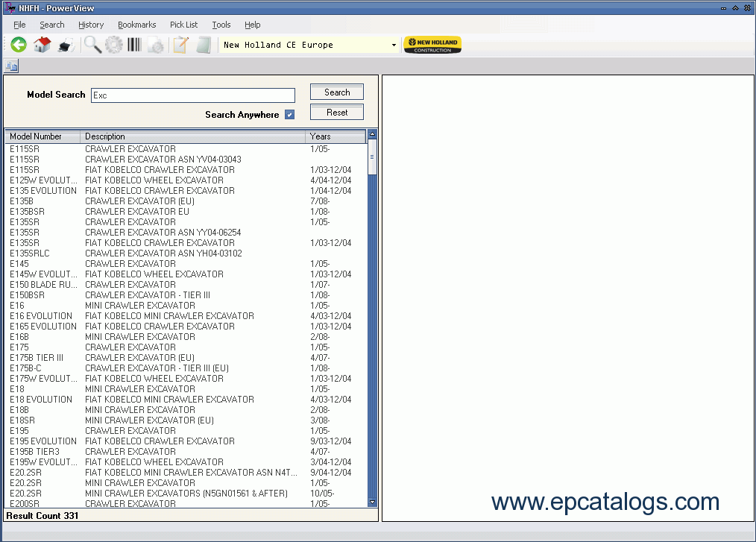Click the list scrollbar down arrow
Viewport: 756px width, 542px height.
(372, 502)
